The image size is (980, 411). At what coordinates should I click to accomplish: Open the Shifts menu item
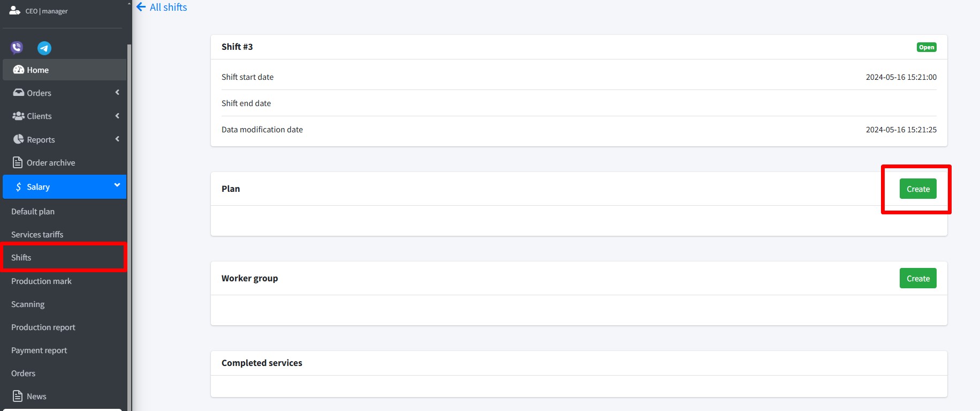point(21,258)
